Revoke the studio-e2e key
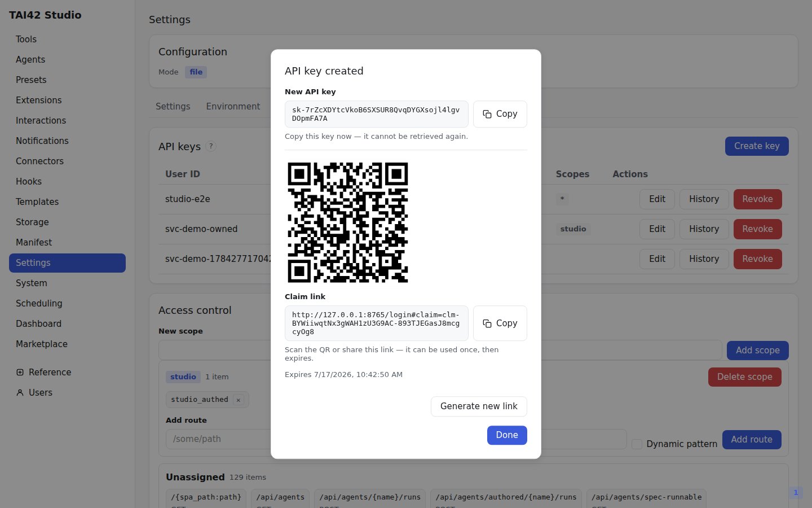Screen dimensions: 812x508 [x=757, y=199]
